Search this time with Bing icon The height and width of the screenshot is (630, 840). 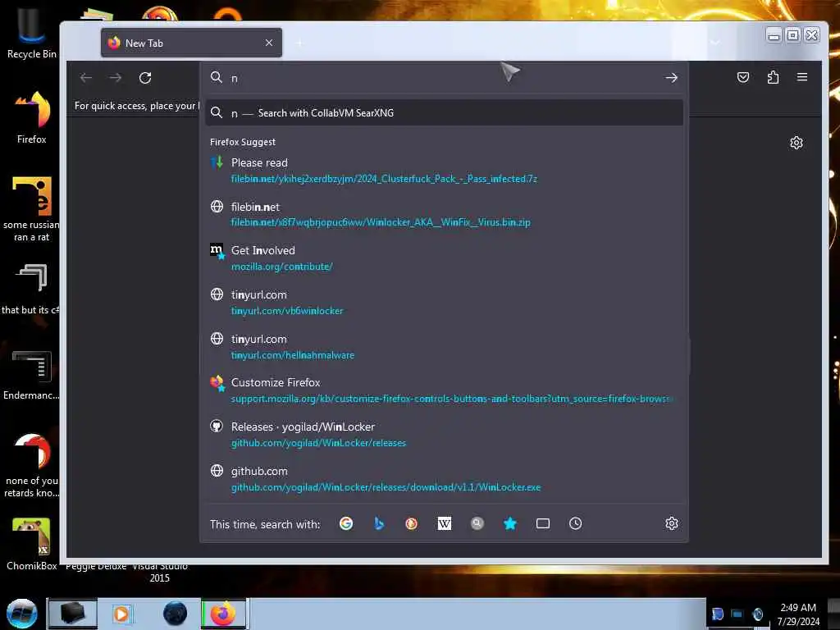[379, 523]
